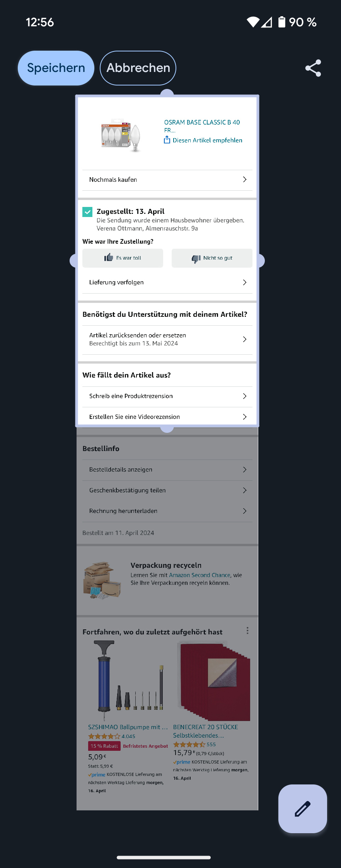The width and height of the screenshot is (341, 868).
Task: Expand 'Artikel zurücksenden oder ersetzen' chevron
Action: (244, 339)
